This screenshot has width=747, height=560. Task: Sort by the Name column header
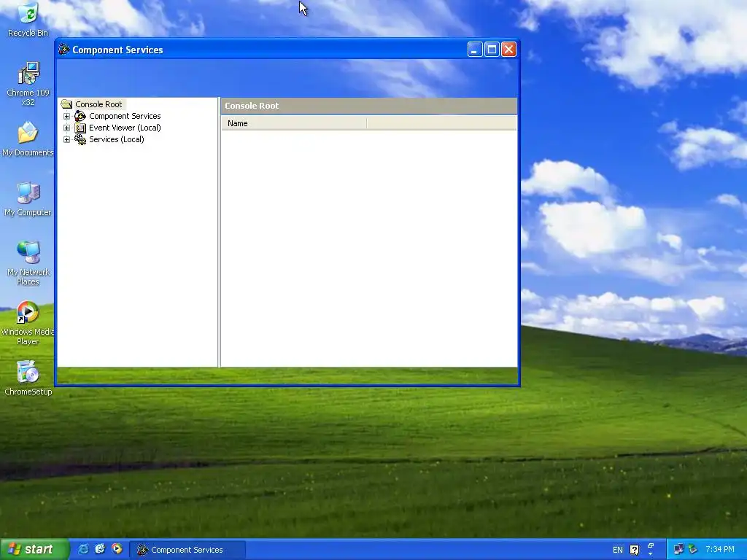pyautogui.click(x=294, y=123)
